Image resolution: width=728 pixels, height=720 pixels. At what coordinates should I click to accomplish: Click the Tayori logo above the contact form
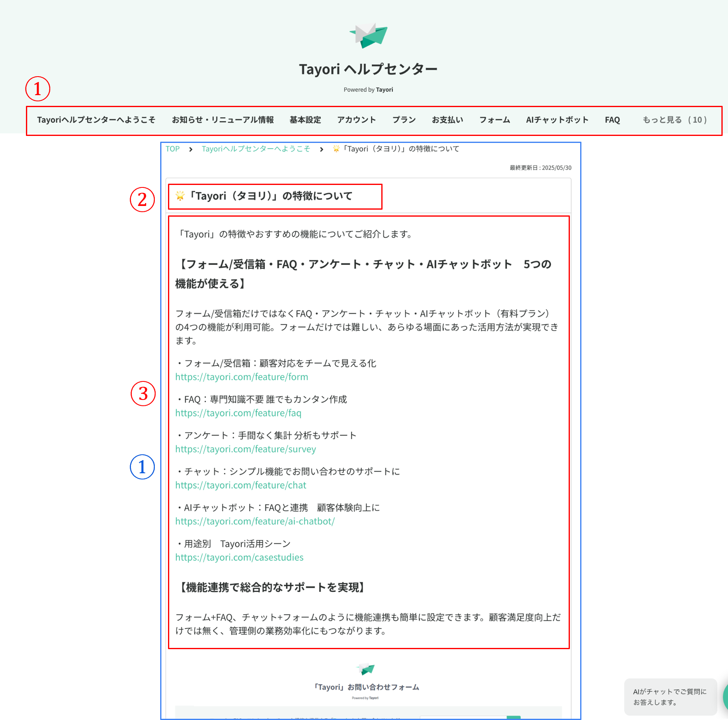(365, 669)
